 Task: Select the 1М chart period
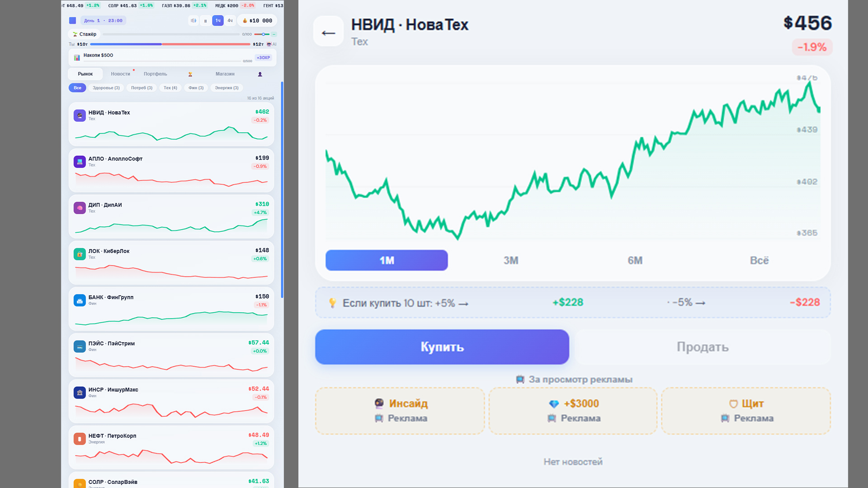387,260
